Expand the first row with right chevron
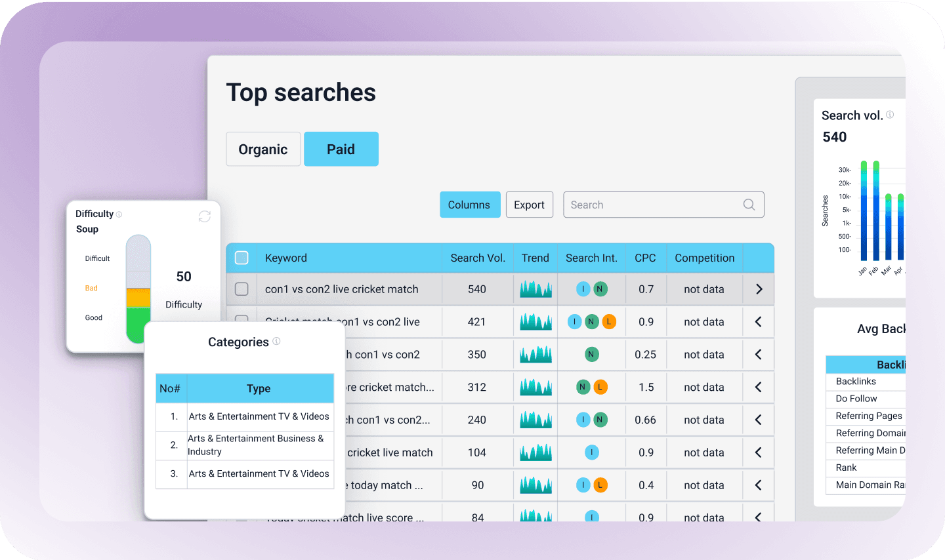This screenshot has width=945, height=560. tap(759, 289)
